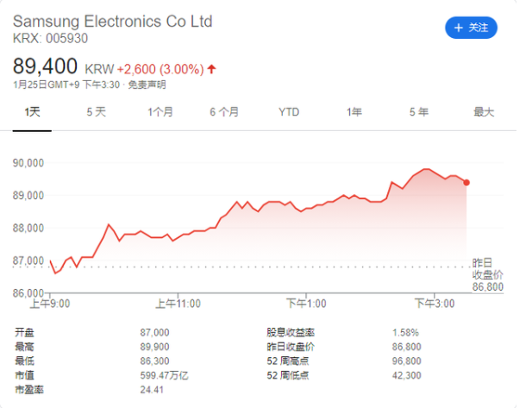532x408 pixels.
Task: Select the 1天 tab
Action: (32, 112)
